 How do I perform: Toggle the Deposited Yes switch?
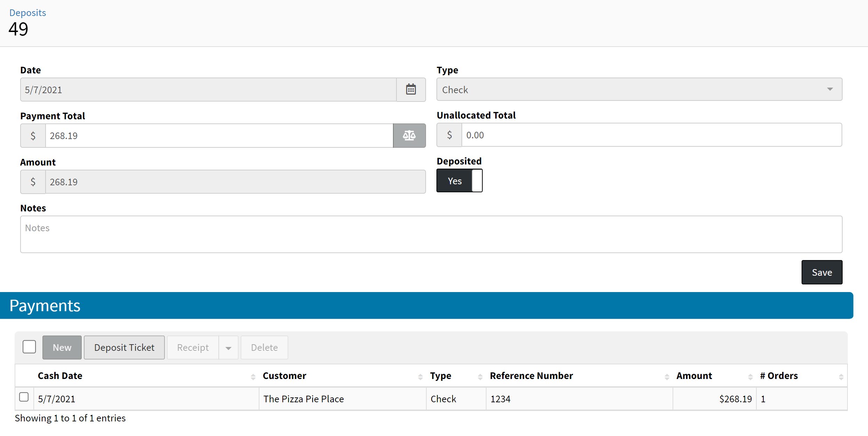[x=459, y=181]
